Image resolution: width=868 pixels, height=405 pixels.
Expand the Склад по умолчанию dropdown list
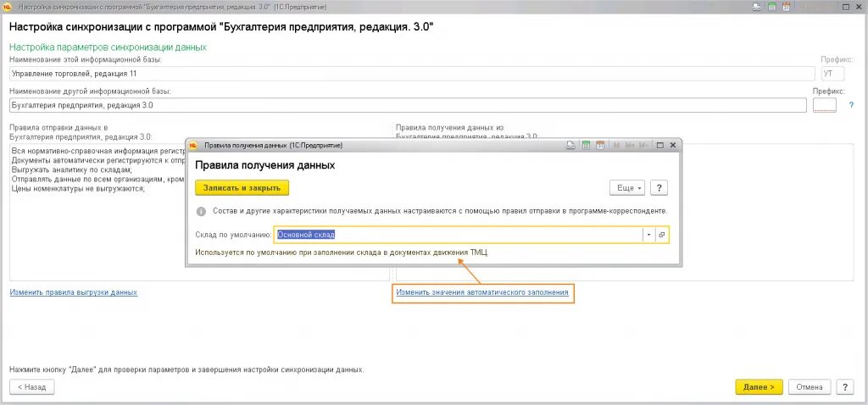(648, 235)
